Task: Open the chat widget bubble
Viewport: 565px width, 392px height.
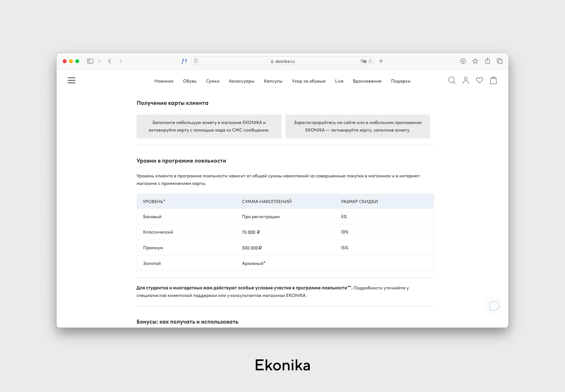Action: pos(494,306)
